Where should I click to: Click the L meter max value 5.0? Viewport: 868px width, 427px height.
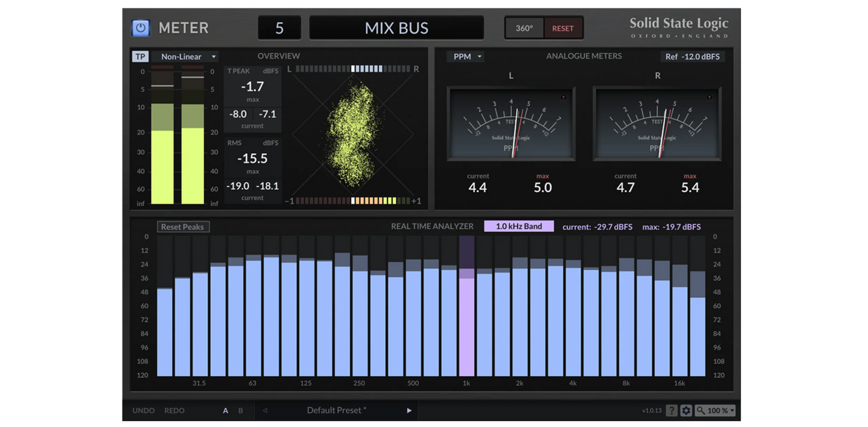point(542,188)
